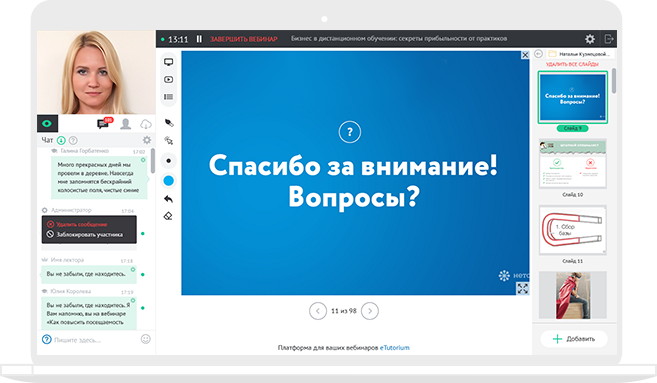657x383 pixels.
Task: Select the eraser tool
Action: (x=168, y=216)
